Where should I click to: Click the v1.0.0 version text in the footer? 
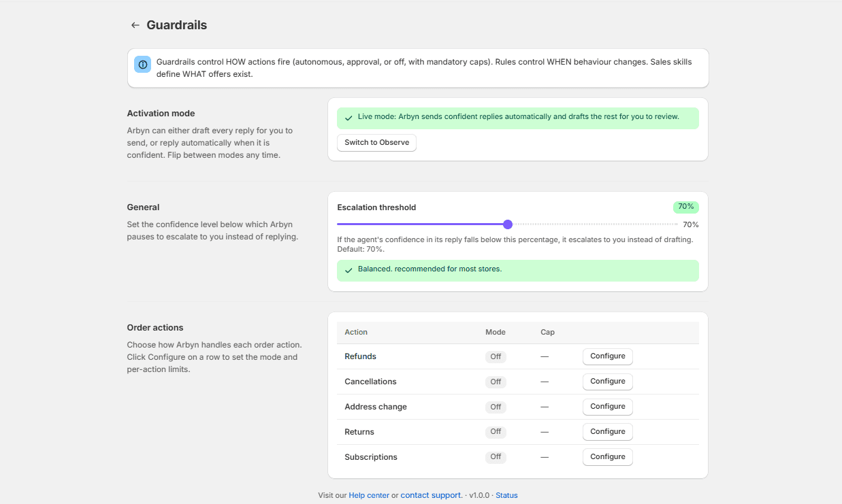(x=479, y=495)
